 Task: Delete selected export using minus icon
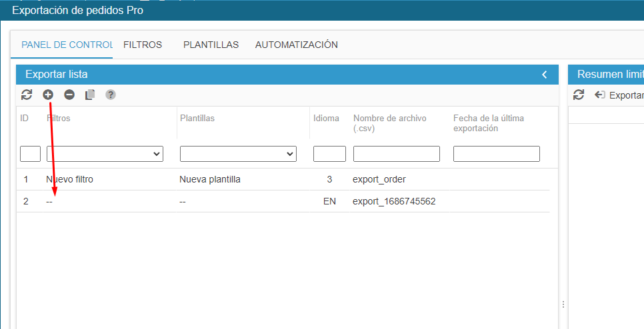tap(69, 95)
